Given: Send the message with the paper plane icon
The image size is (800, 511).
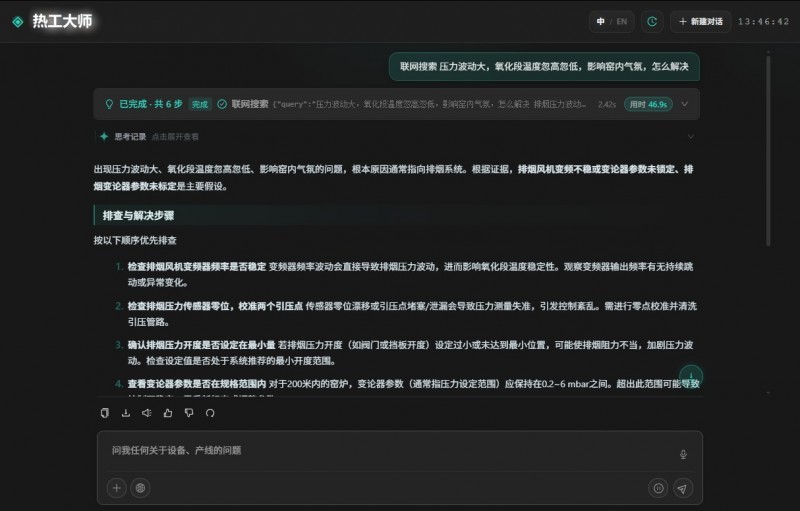Looking at the screenshot, I should 683,488.
